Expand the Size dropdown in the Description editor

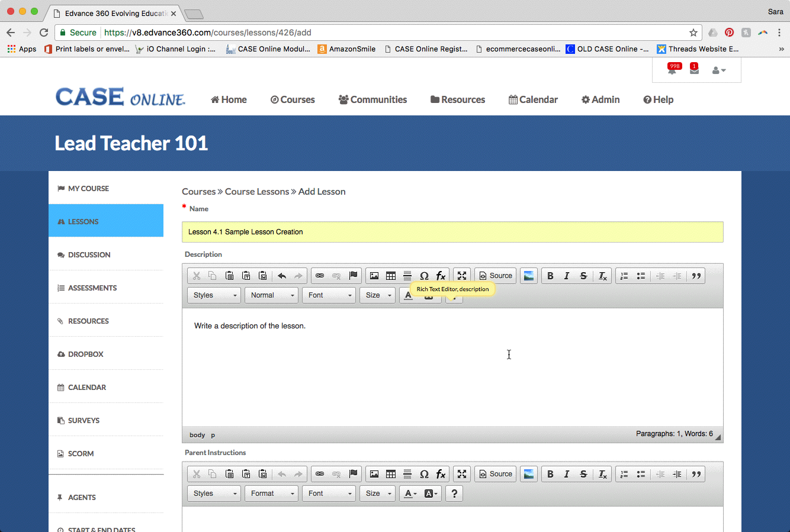tap(377, 295)
